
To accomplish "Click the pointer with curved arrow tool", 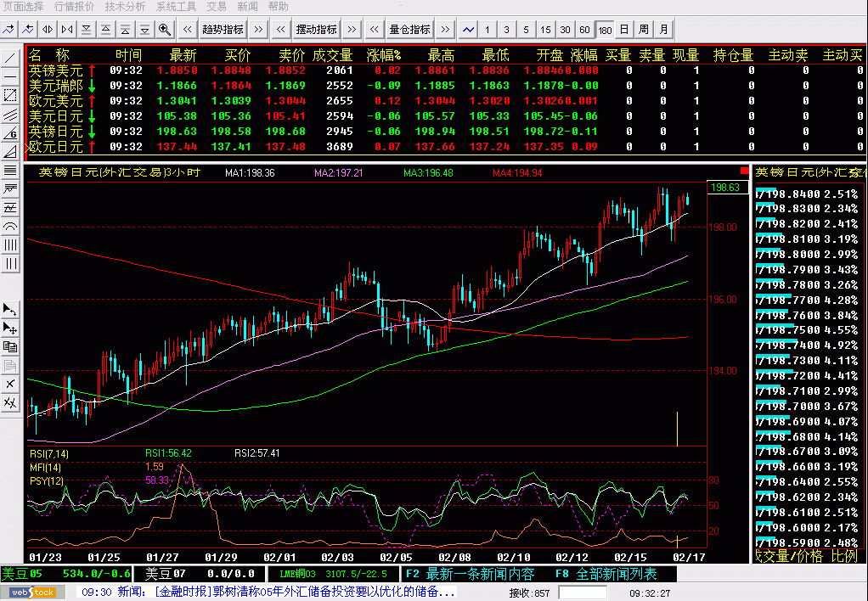I will point(10,309).
